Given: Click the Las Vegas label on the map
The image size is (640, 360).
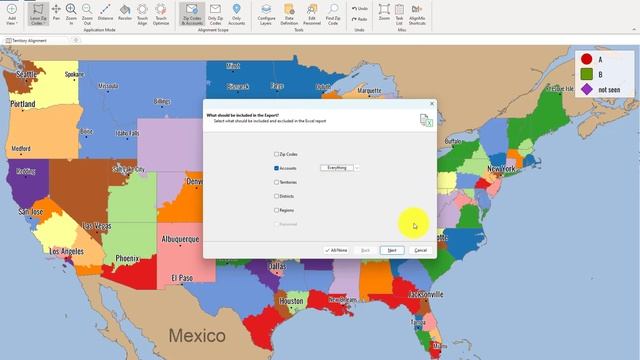Looking at the screenshot, I should [97, 226].
